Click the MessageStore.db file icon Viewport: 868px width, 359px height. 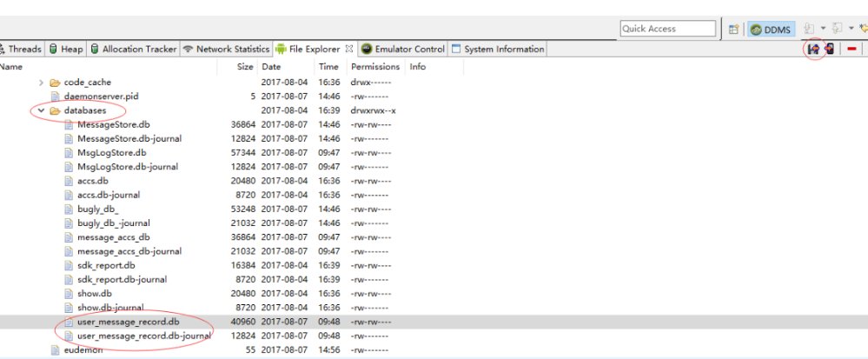point(69,124)
